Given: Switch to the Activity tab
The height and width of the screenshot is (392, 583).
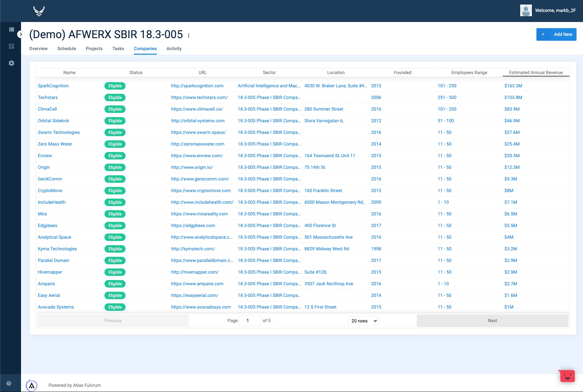Looking at the screenshot, I should click(x=174, y=49).
